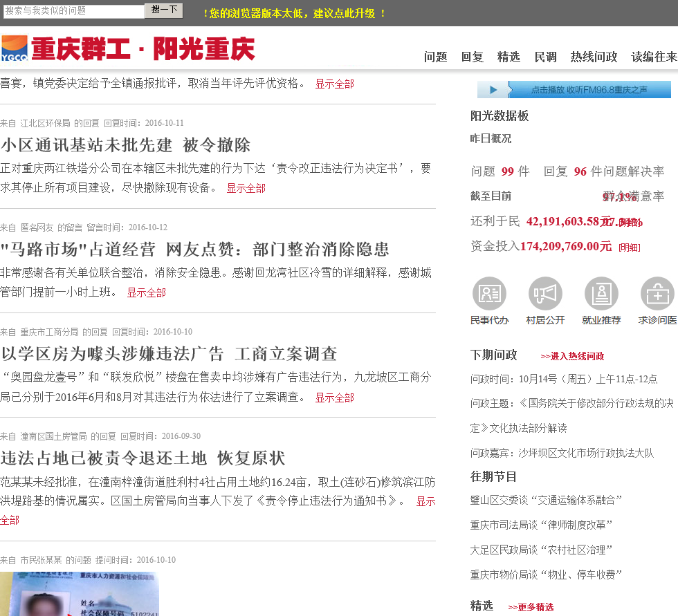This screenshot has width=678, height=616.
Task: Play the FM96.8 重庆之声 audio
Action: point(574,89)
